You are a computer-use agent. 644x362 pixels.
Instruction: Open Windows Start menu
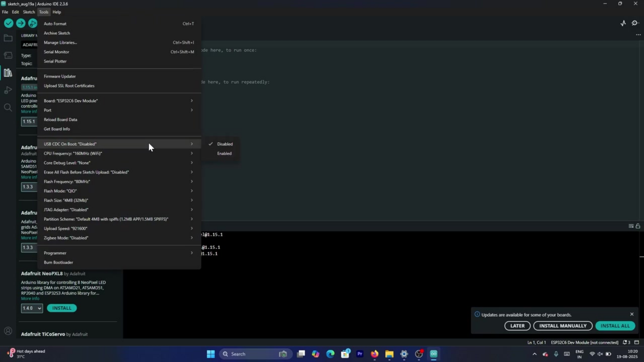click(x=211, y=354)
